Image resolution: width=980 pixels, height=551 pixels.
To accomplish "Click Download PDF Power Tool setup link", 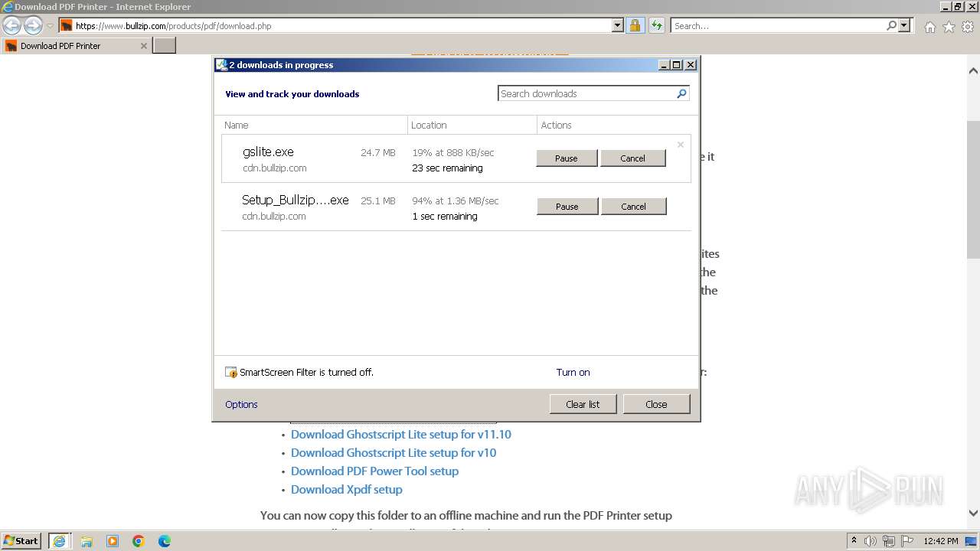I will [374, 471].
